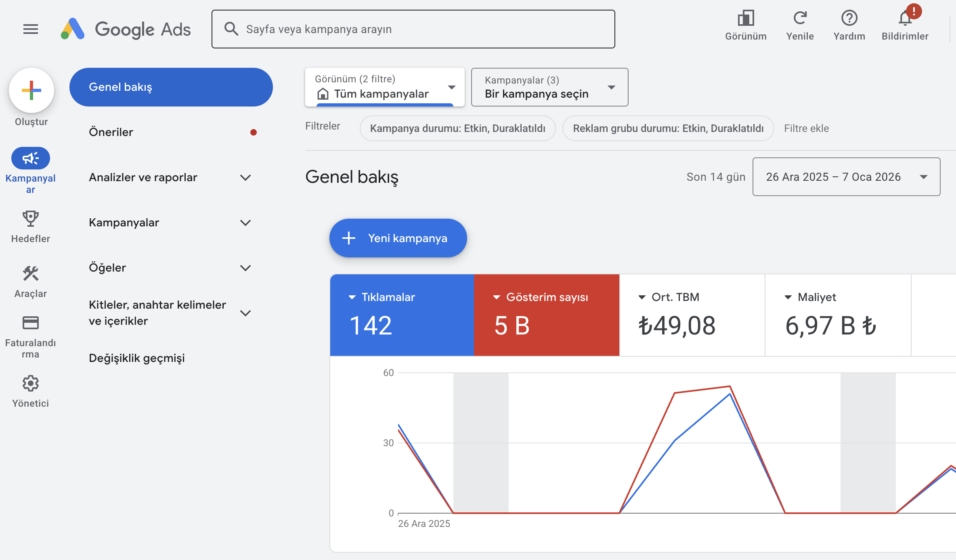
Task: Toggle the Maliyet metric card
Action: pos(838,315)
